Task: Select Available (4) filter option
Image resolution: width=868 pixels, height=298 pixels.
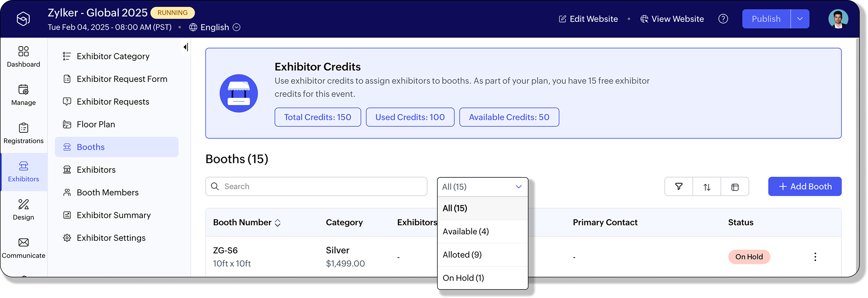Action: click(465, 232)
